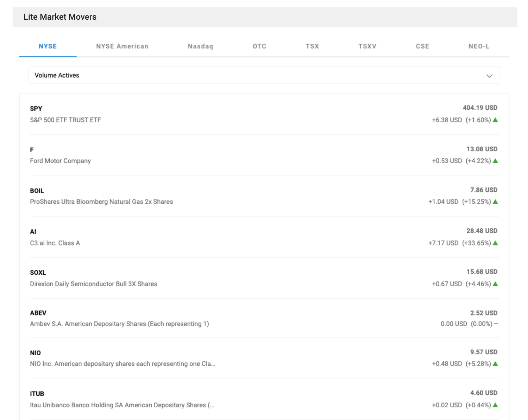Image resolution: width=528 pixels, height=420 pixels.
Task: Select the green arrow next to BOIL
Action: pos(495,202)
